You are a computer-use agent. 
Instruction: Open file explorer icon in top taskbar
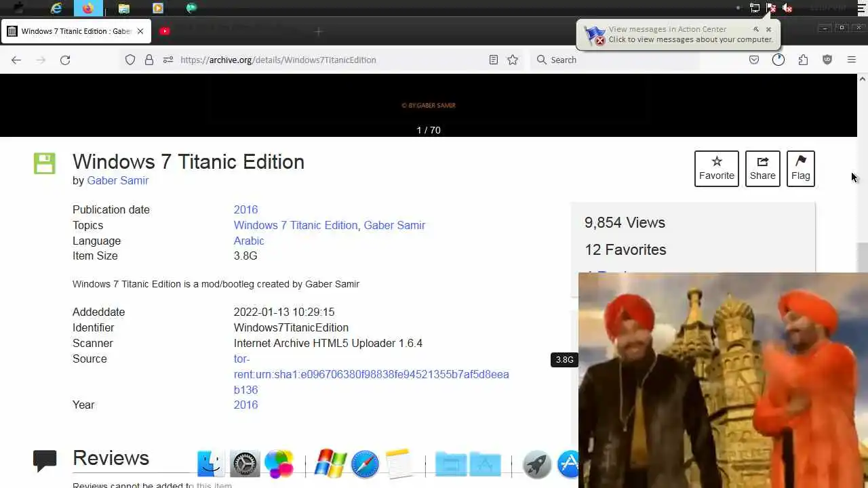pyautogui.click(x=123, y=8)
